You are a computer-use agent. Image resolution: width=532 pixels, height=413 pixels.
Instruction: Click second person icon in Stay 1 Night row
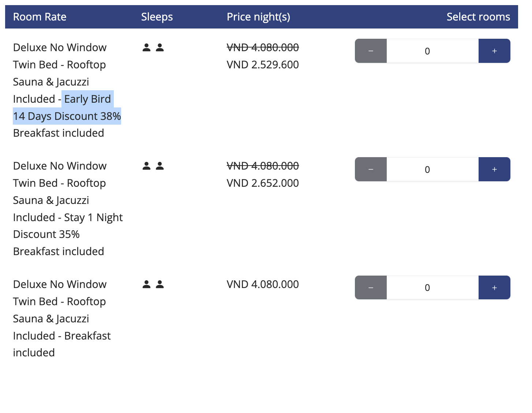[160, 166]
